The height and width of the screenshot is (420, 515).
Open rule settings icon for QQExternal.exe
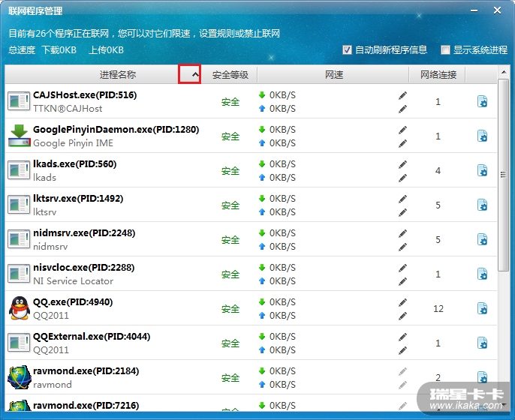pos(482,343)
